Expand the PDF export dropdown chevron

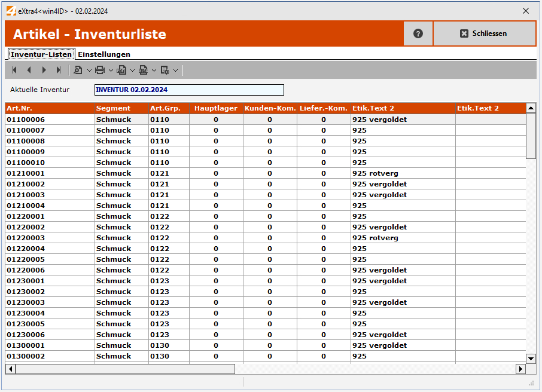132,70
